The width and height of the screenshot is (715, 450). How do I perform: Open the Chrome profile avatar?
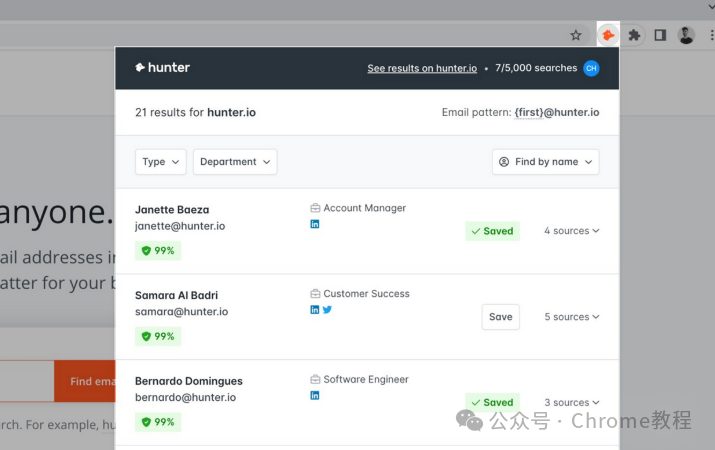(x=686, y=35)
